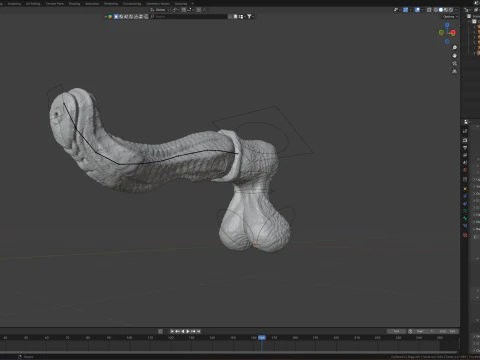Open the gizmo settings dropdown arrow

pos(411,10)
